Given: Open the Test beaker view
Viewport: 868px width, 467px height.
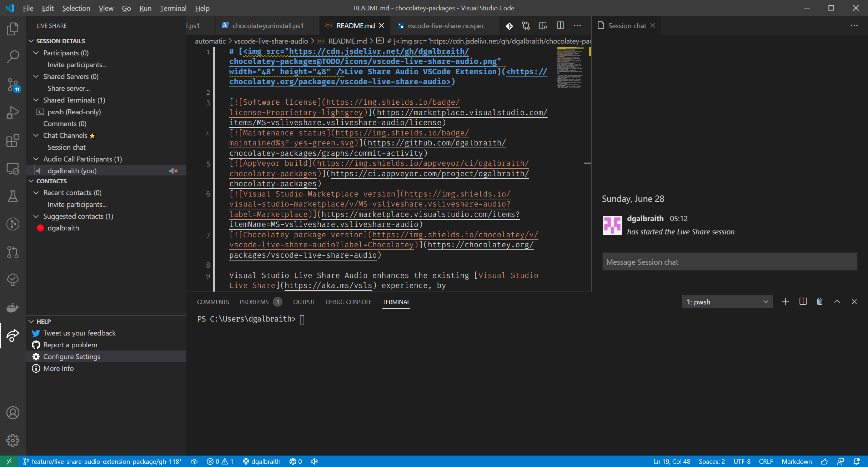Looking at the screenshot, I should [x=13, y=196].
